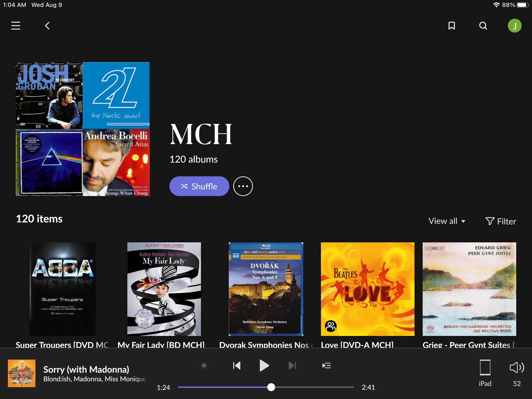
Task: Open now-playing Sorry album artwork
Action: pyautogui.click(x=22, y=373)
